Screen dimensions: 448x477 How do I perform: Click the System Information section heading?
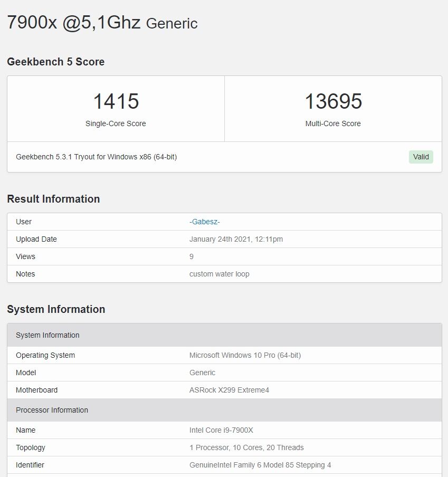click(56, 309)
